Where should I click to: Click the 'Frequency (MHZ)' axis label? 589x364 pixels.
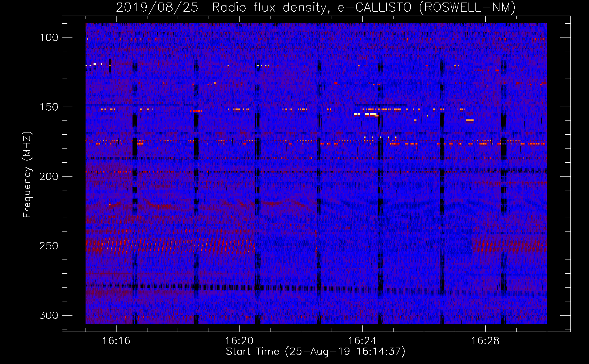click(27, 174)
